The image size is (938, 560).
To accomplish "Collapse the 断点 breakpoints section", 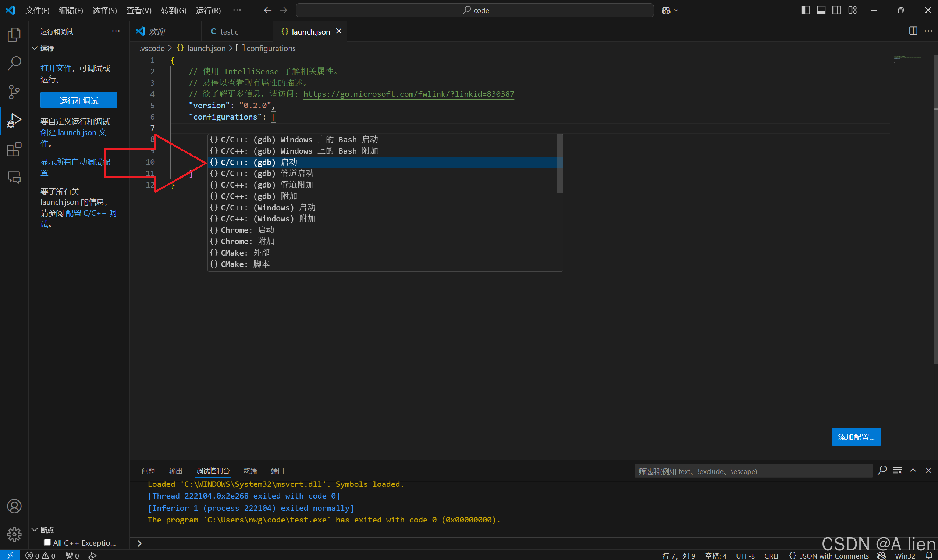I will [x=34, y=530].
